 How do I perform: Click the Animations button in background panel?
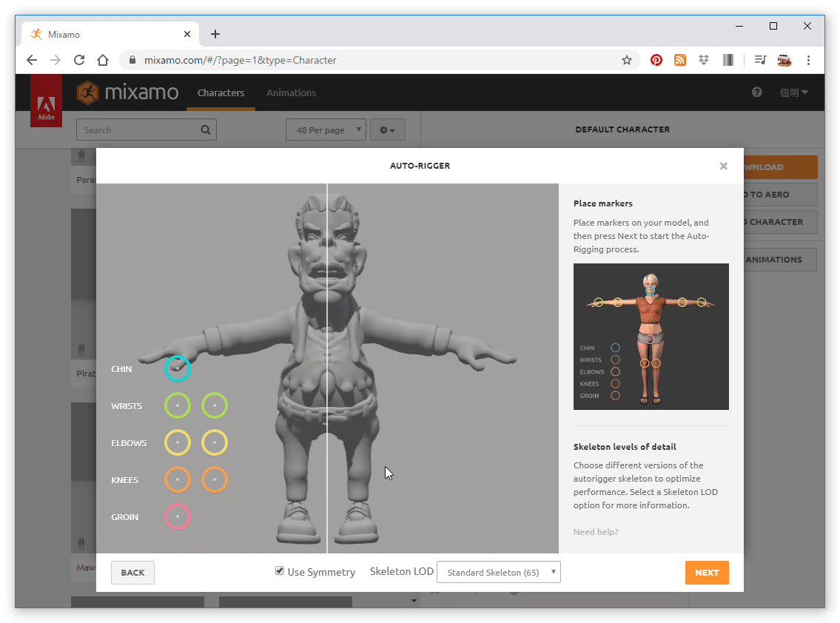tap(781, 260)
